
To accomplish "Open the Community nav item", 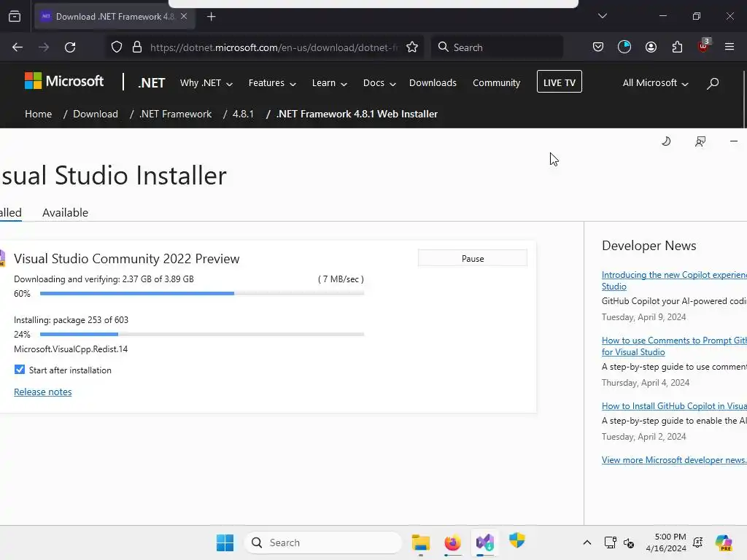I will pyautogui.click(x=496, y=83).
